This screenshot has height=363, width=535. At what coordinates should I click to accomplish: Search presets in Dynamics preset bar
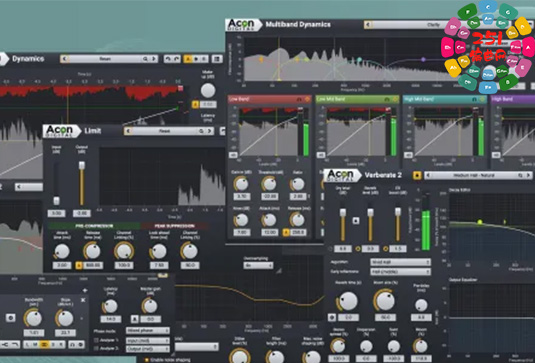145,59
